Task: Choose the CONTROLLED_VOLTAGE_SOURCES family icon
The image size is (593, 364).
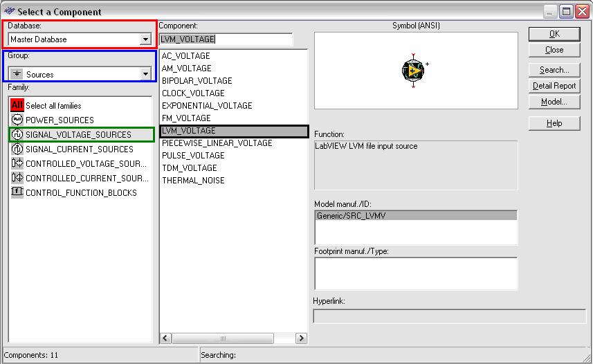Action: (17, 163)
